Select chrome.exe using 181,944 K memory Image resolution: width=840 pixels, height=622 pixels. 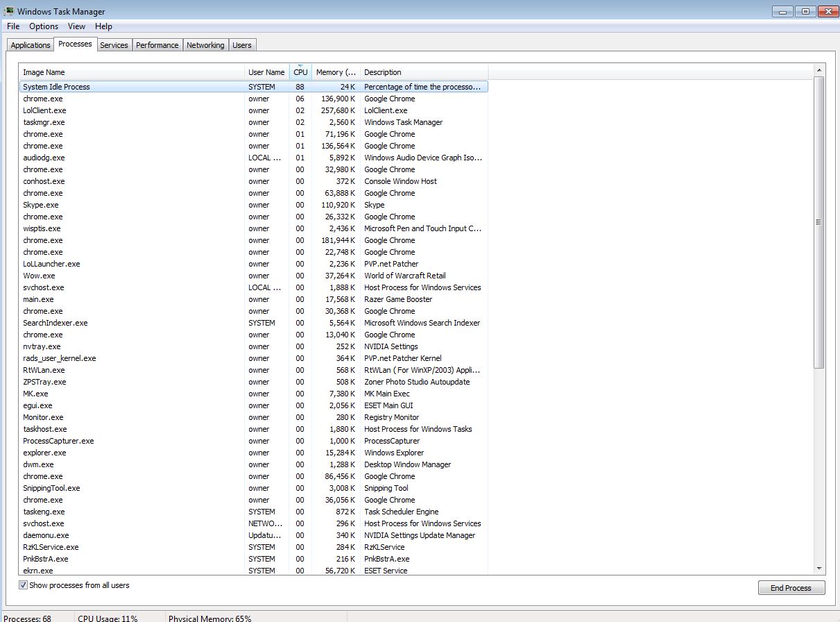[x=253, y=240]
